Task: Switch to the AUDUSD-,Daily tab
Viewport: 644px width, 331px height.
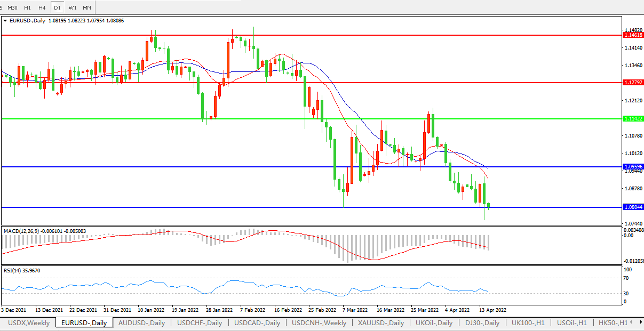Action: tap(141, 323)
